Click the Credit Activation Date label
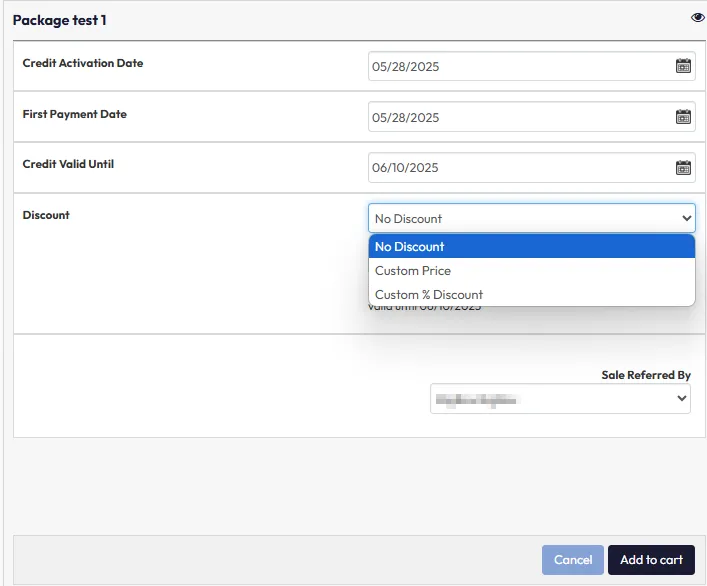The width and height of the screenshot is (707, 586). tap(83, 63)
